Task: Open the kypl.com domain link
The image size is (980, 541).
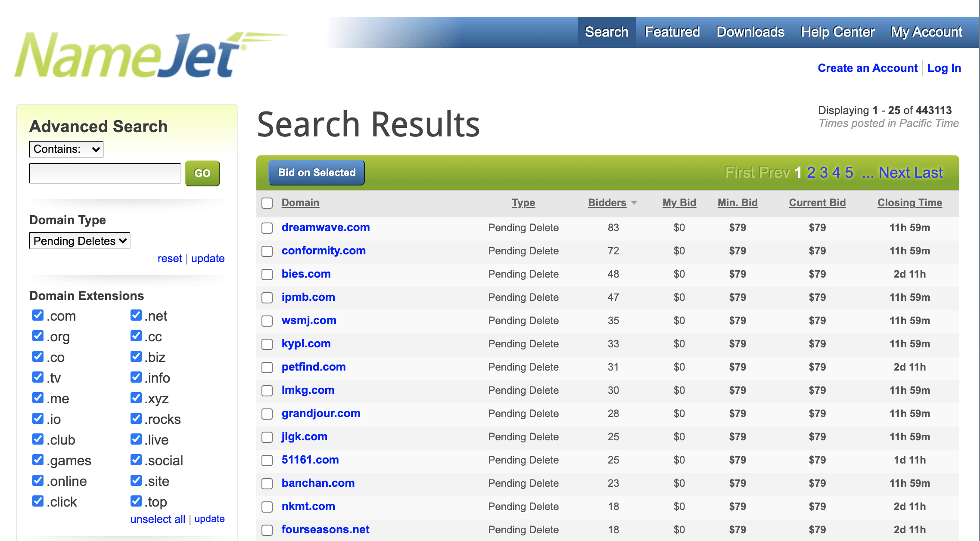Action: click(x=306, y=343)
